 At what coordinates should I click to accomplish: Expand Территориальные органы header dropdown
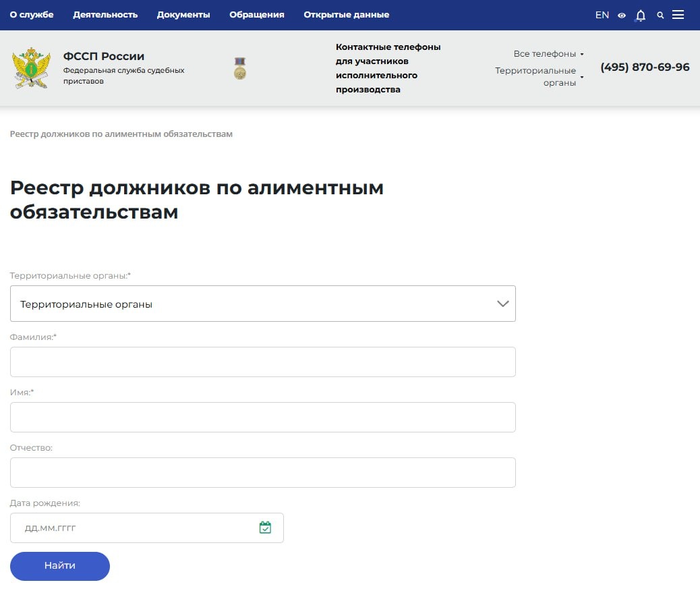(539, 76)
